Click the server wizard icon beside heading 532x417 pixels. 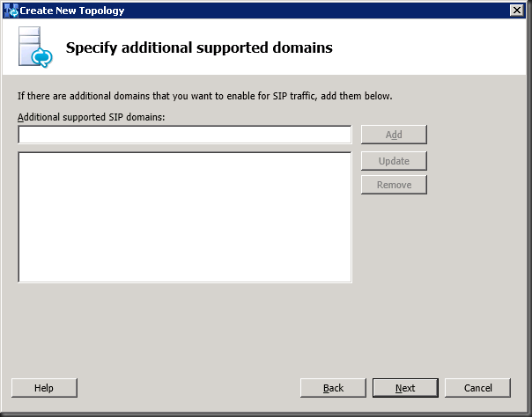[35, 48]
